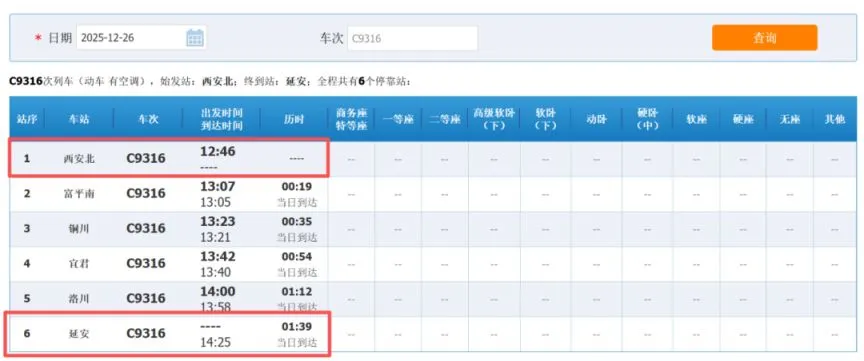The image size is (864, 361).
Task: Select station 宜君 in row 4
Action: point(79,263)
